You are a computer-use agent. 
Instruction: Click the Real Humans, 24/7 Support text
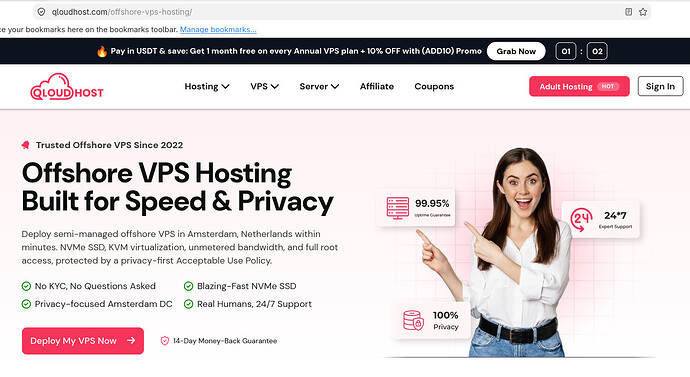pyautogui.click(x=254, y=304)
